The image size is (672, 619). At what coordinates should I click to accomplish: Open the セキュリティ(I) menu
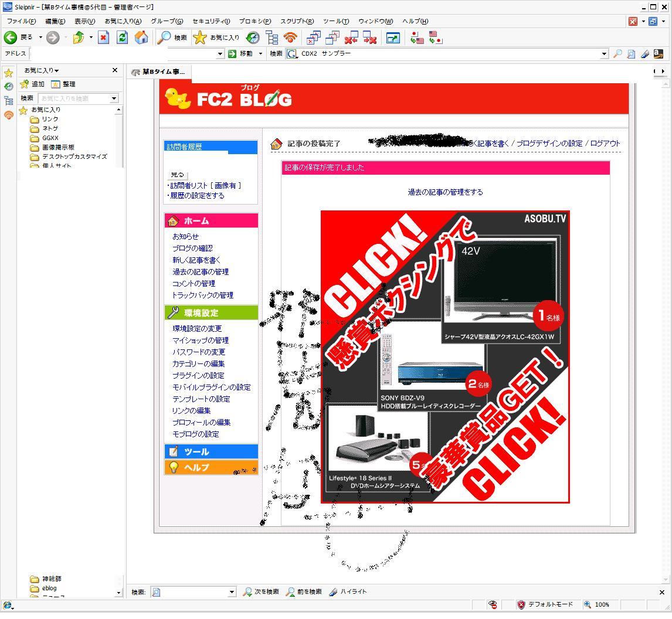[x=211, y=21]
